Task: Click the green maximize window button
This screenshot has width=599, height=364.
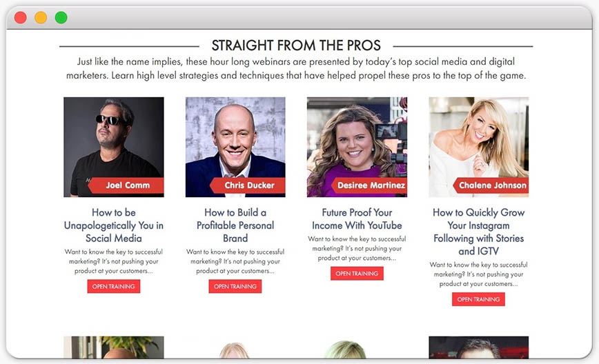Action: [61, 17]
